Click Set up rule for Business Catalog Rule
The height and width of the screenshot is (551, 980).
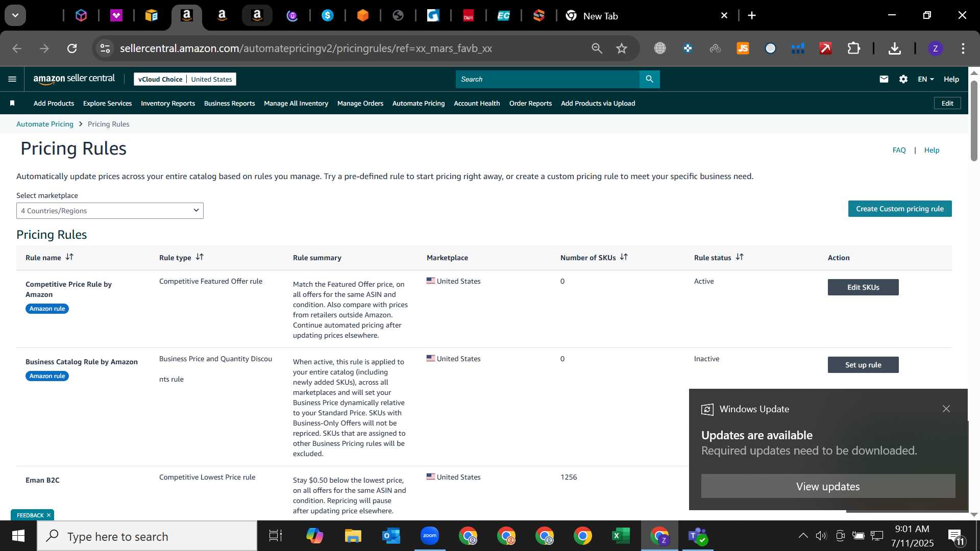(863, 365)
